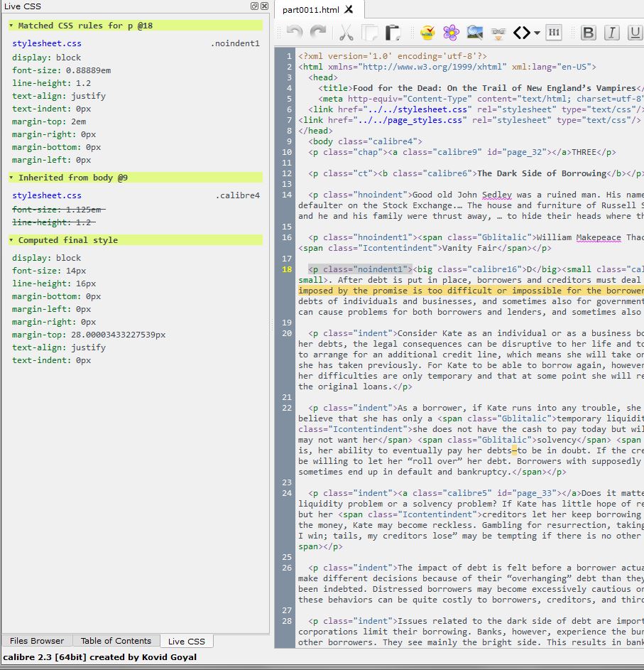
Task: Click the Undo arrow in the editor toolbar
Action: tap(295, 33)
